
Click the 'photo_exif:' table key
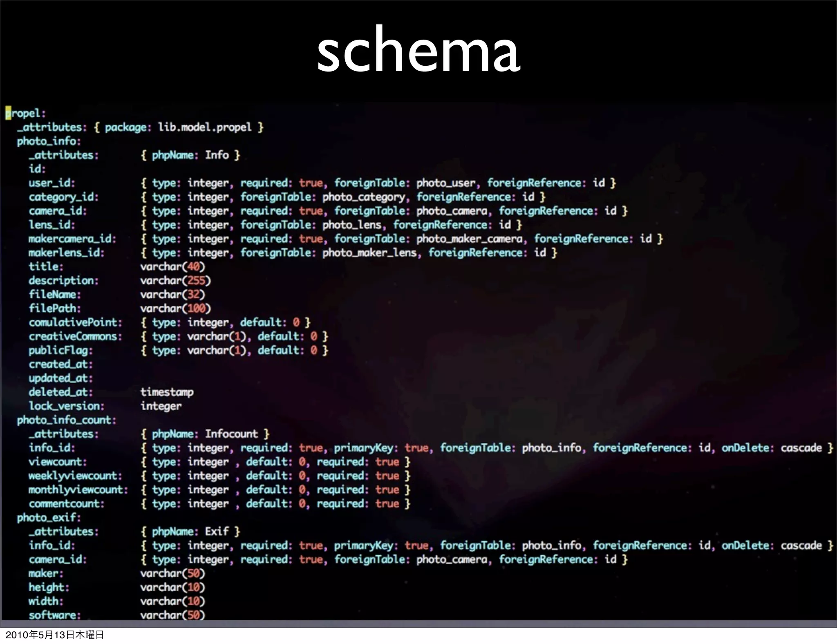click(x=49, y=518)
